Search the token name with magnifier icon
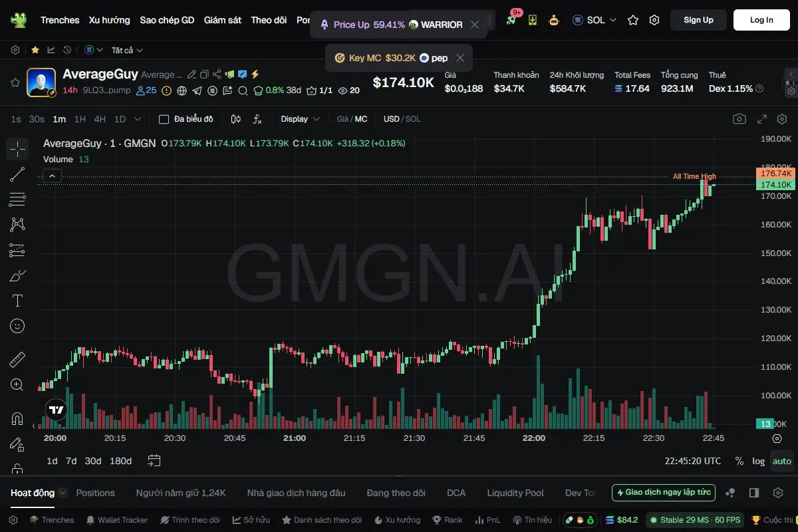Image resolution: width=798 pixels, height=532 pixels. pyautogui.click(x=243, y=90)
